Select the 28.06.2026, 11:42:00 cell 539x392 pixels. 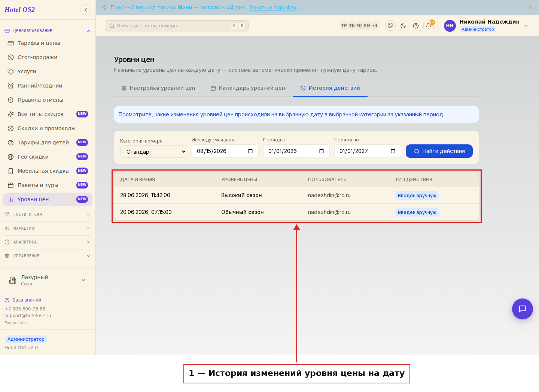click(x=145, y=195)
